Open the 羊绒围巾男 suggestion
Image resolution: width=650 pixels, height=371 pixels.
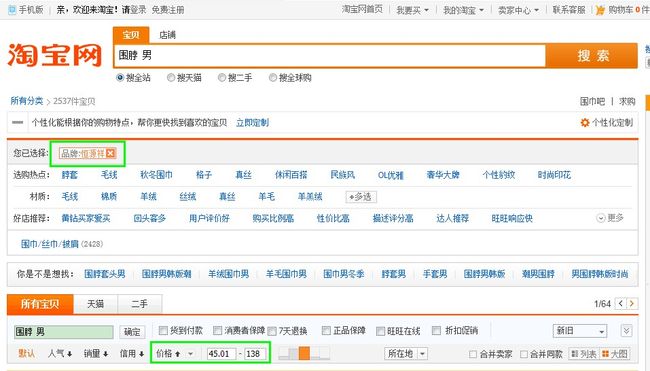click(228, 274)
